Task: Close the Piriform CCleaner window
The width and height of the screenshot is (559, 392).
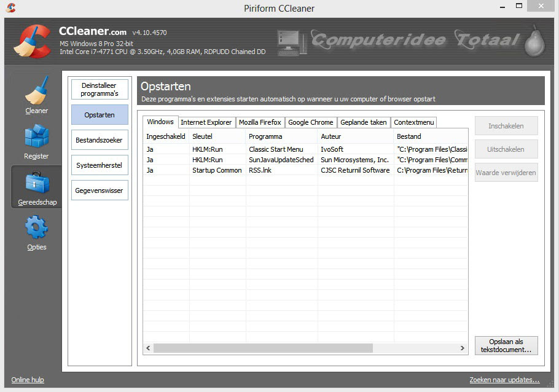Action: click(541, 6)
